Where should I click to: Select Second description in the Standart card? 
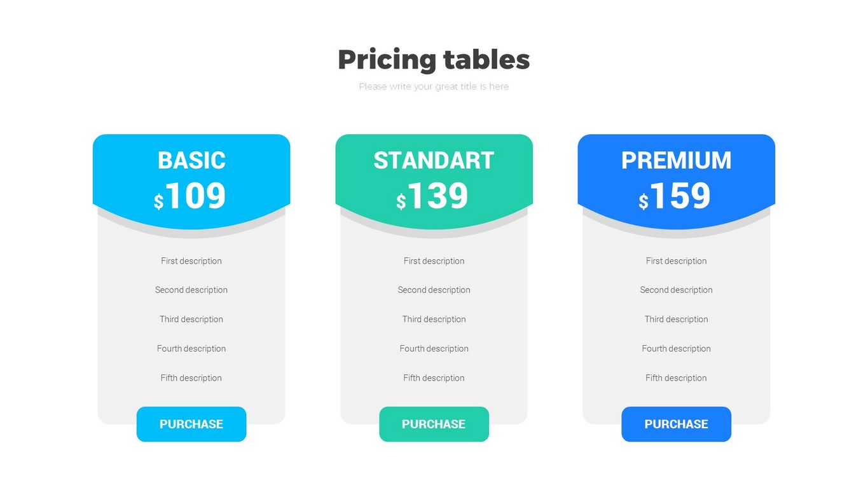pos(434,290)
